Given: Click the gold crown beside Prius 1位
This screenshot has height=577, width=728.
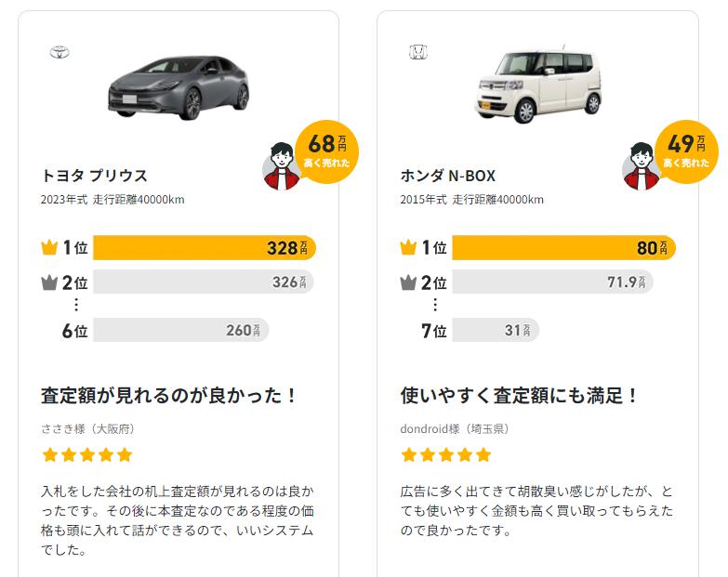Looking at the screenshot, I should coord(49,248).
